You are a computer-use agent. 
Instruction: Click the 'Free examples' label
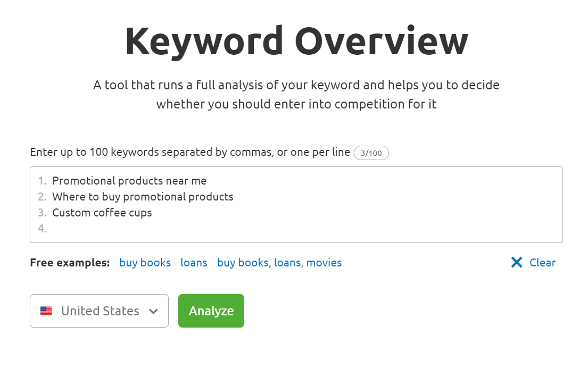tap(69, 262)
